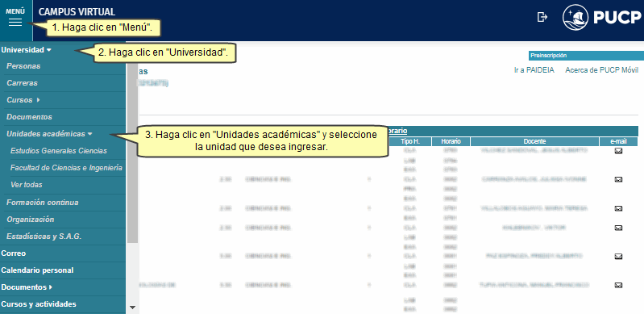Image resolution: width=644 pixels, height=314 pixels.
Task: Collapse the Unidades académicas submenu
Action: click(49, 134)
